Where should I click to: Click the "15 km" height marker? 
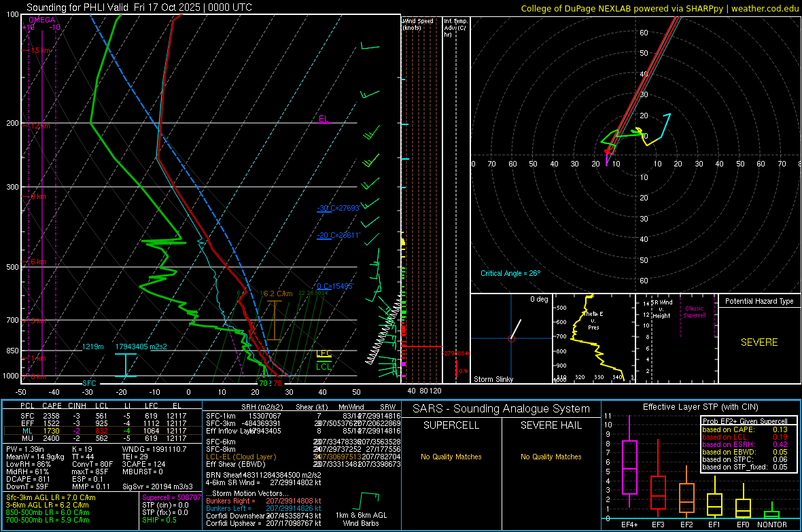[x=41, y=51]
